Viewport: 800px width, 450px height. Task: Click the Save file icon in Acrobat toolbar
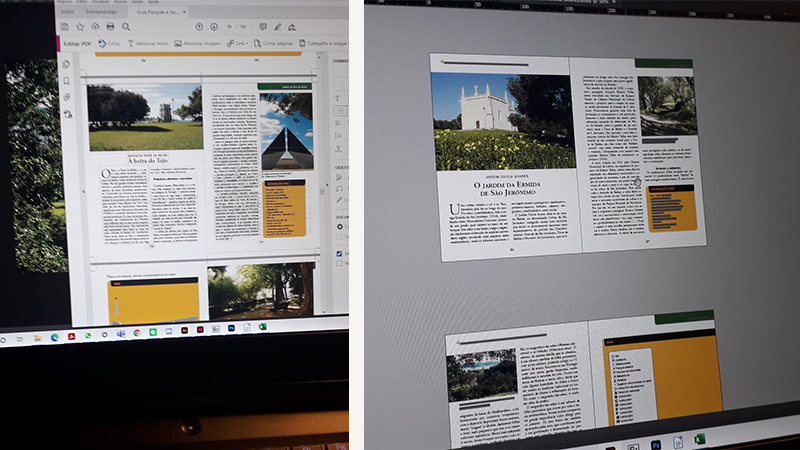(65, 25)
